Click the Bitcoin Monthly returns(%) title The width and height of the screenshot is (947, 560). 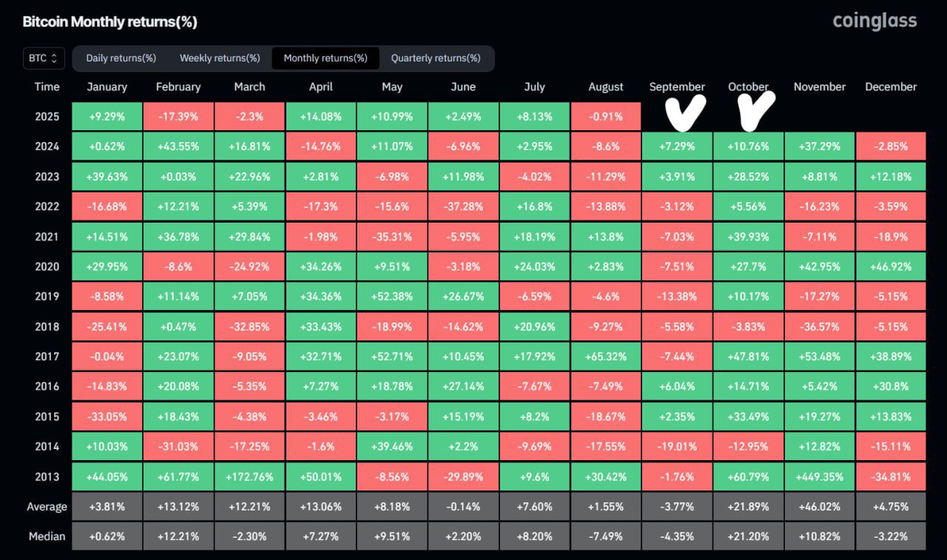click(x=109, y=21)
